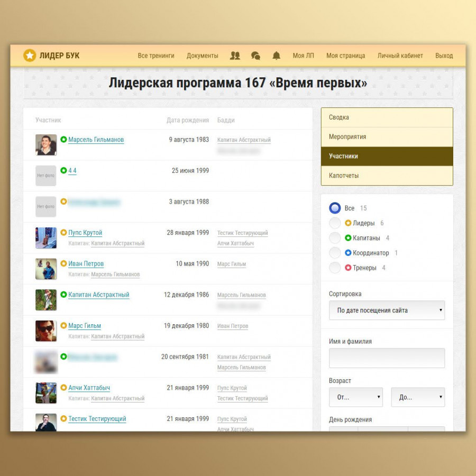Click Марс Гильм's avatar photo
This screenshot has width=476, height=476.
tap(46, 331)
